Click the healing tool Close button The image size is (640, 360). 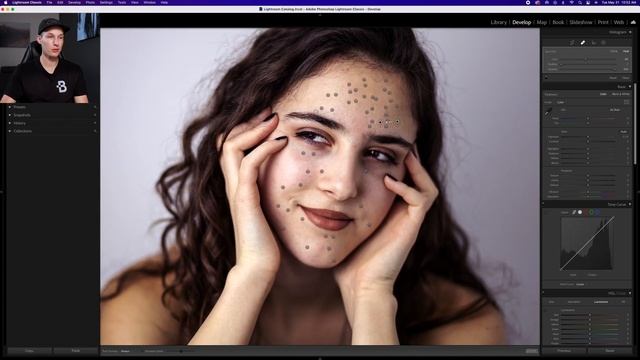(x=625, y=78)
